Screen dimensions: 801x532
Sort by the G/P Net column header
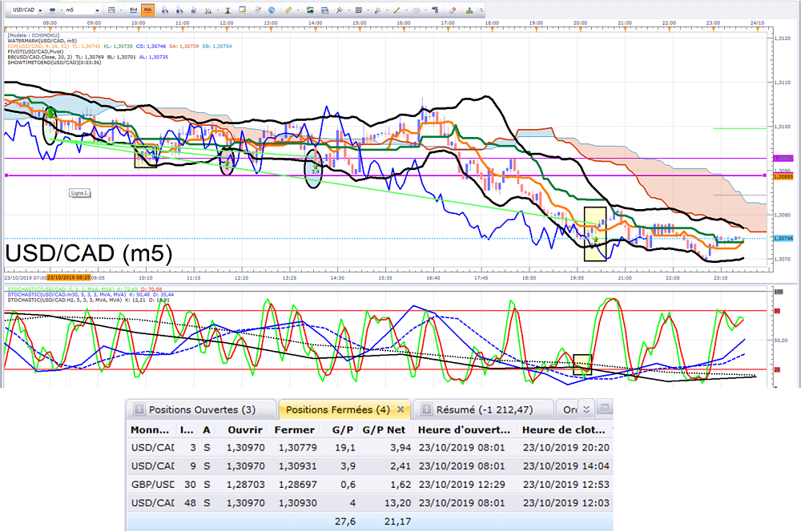(x=384, y=429)
